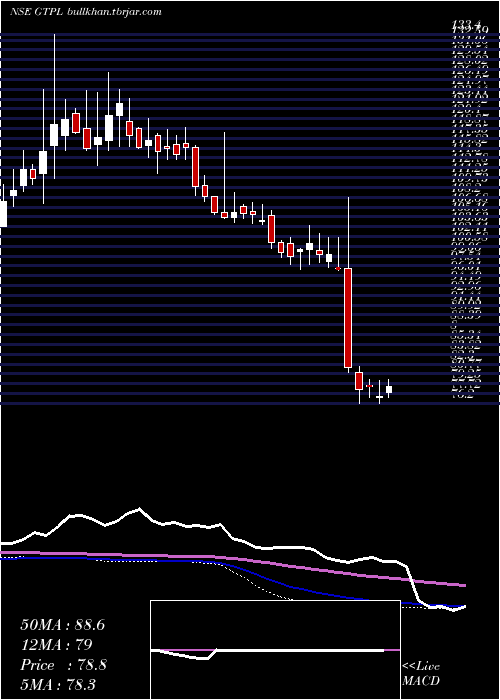Click the 133.4 top price axis value
Viewport: 500px width, 700px height.
click(x=468, y=25)
